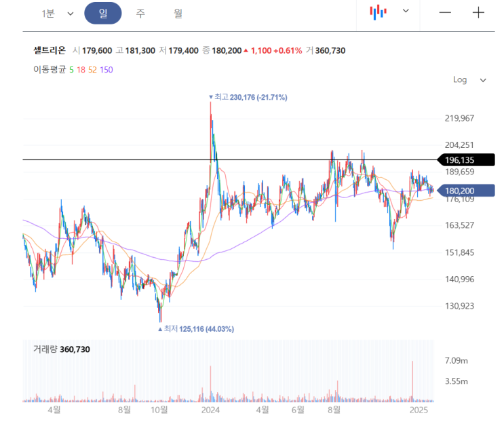Open the 1분 minute interval dropdown
Image resolution: width=504 pixels, height=422 pixels.
pos(57,14)
